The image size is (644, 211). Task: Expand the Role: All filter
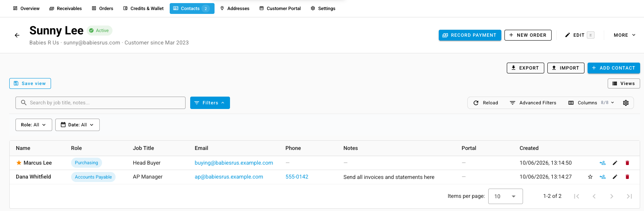pos(34,125)
